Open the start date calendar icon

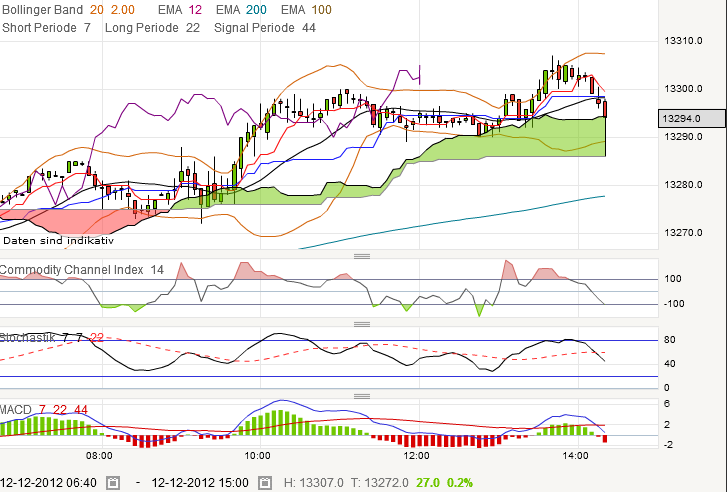pyautogui.click(x=113, y=483)
